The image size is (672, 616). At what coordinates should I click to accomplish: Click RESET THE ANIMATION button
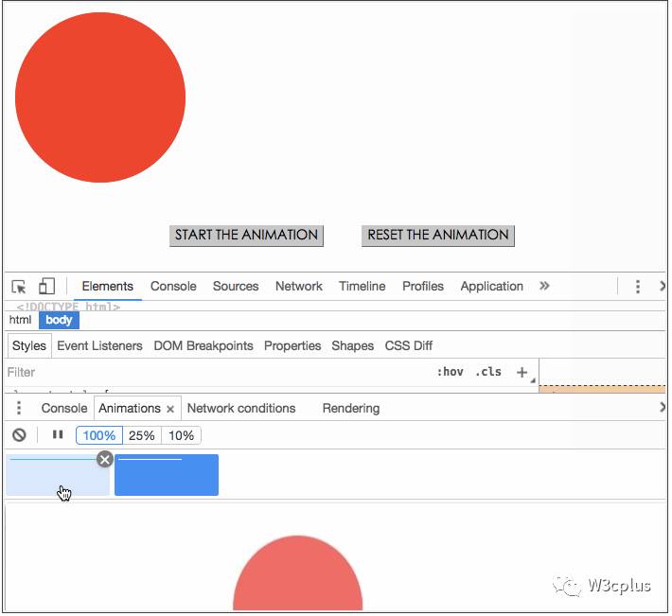click(438, 236)
